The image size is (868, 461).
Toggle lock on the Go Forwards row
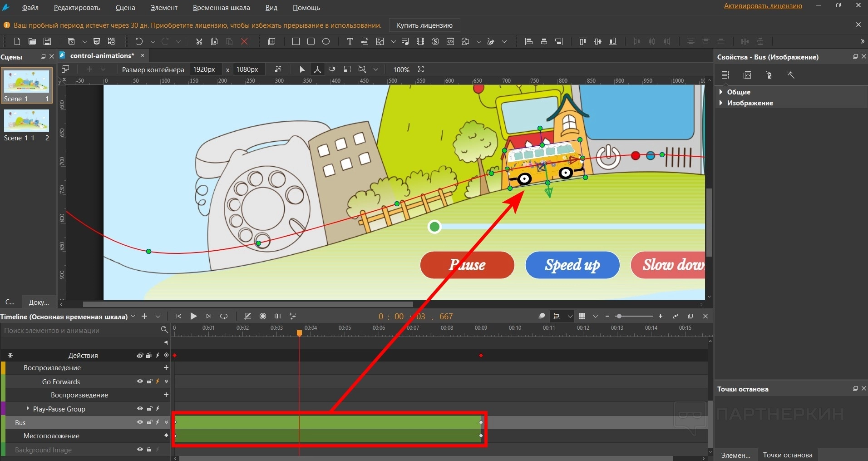click(149, 382)
